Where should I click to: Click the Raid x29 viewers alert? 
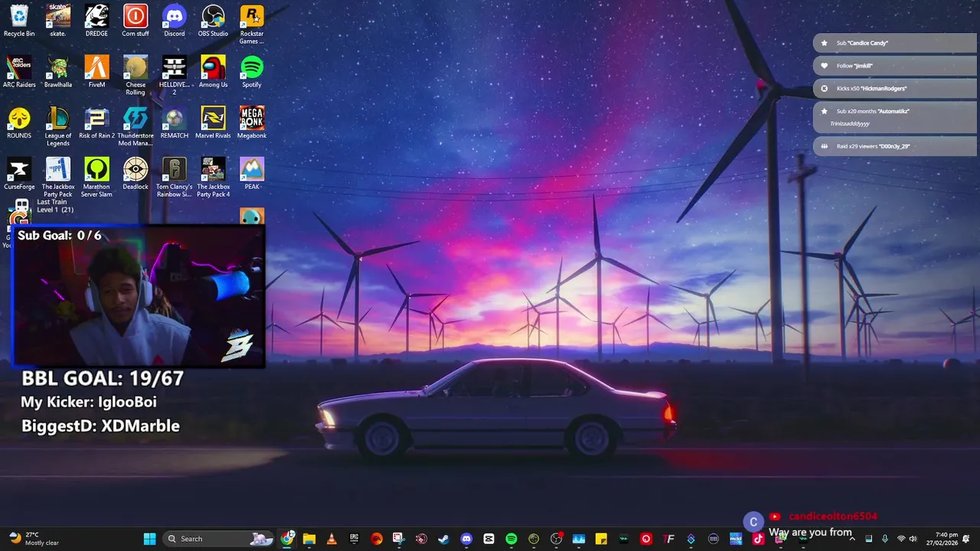(x=894, y=146)
